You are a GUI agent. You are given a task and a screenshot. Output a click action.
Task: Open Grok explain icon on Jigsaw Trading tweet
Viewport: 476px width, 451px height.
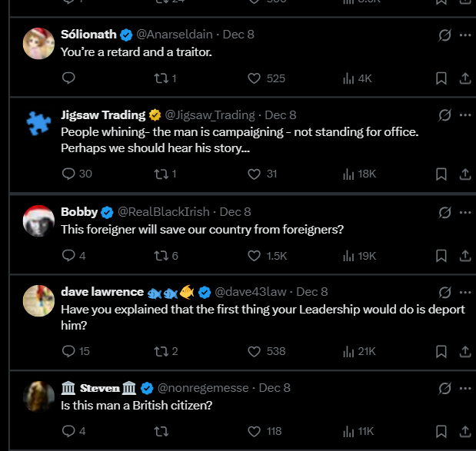pyautogui.click(x=444, y=115)
